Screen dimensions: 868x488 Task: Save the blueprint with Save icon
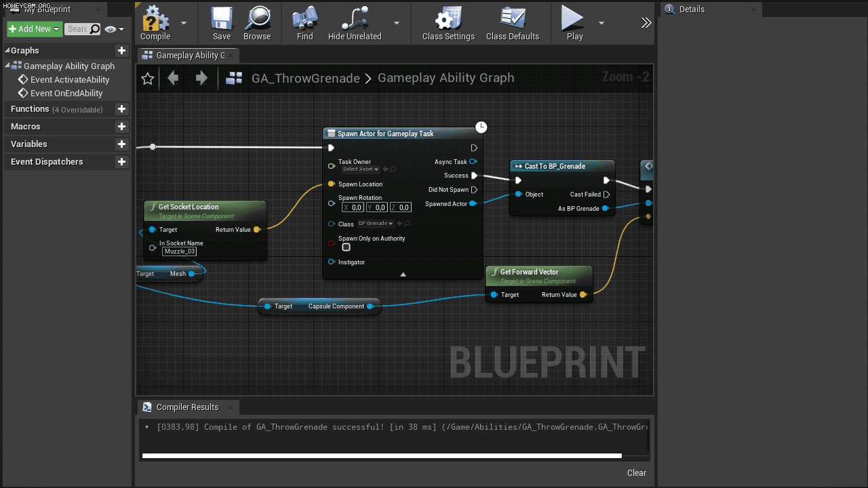pyautogui.click(x=222, y=23)
